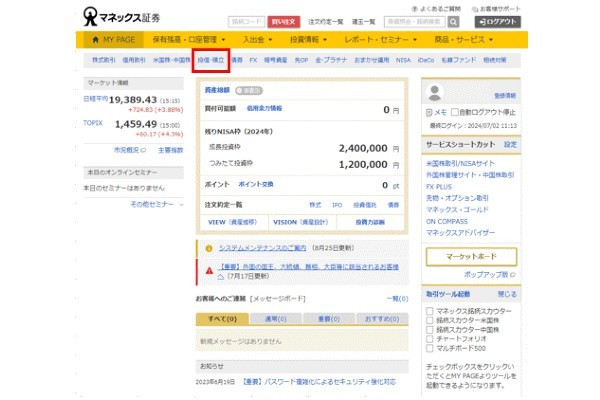Select 債券 submenu item
Viewport: 600px width, 400px height.
(x=237, y=60)
